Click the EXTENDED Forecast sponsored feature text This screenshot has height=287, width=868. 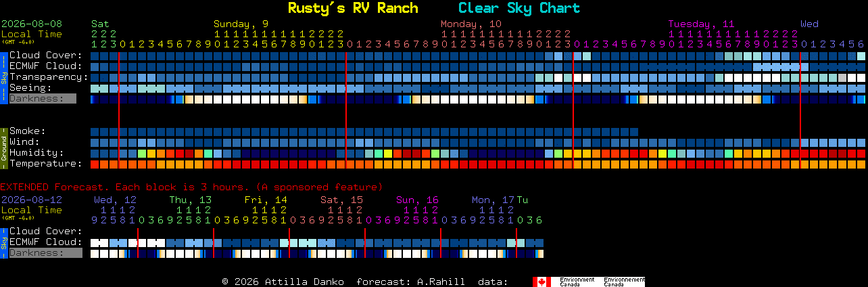coord(191,187)
